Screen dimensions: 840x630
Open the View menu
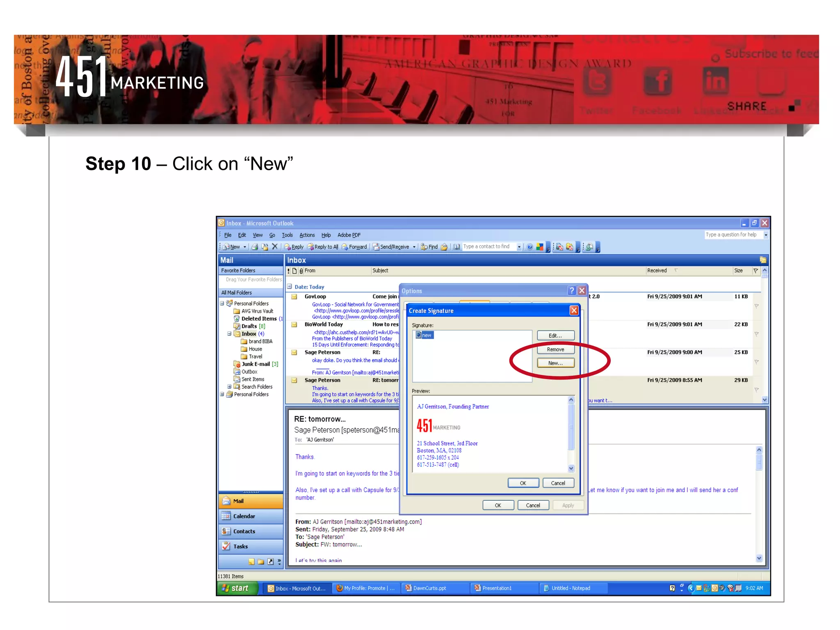pos(258,235)
